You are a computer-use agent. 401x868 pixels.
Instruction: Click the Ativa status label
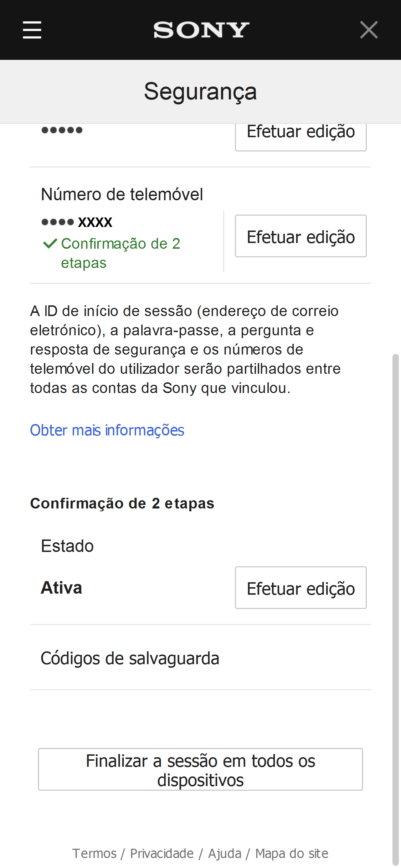[61, 588]
